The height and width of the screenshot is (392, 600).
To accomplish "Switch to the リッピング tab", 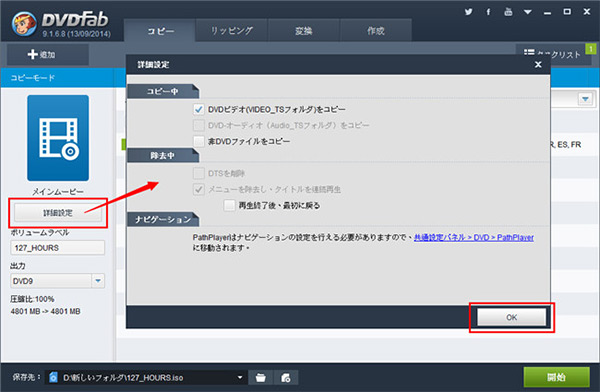I will pos(232,31).
